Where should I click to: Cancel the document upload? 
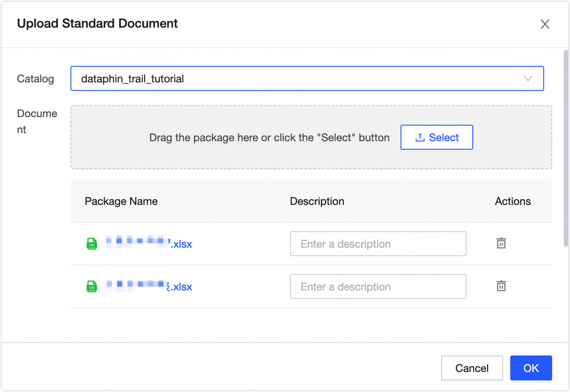coord(471,368)
